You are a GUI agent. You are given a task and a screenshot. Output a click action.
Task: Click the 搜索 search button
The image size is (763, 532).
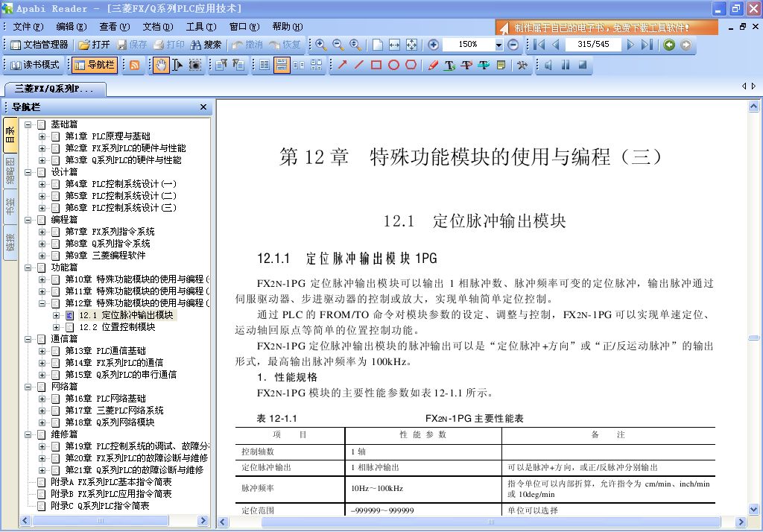click(206, 45)
